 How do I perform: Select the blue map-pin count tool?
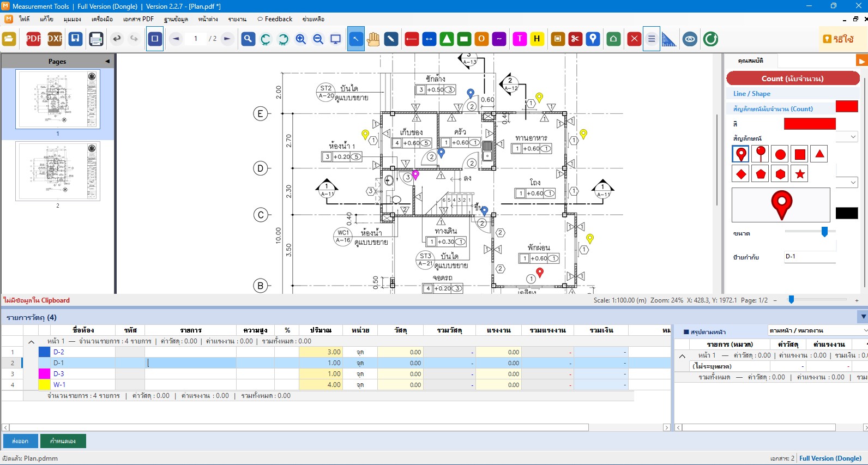click(x=593, y=39)
